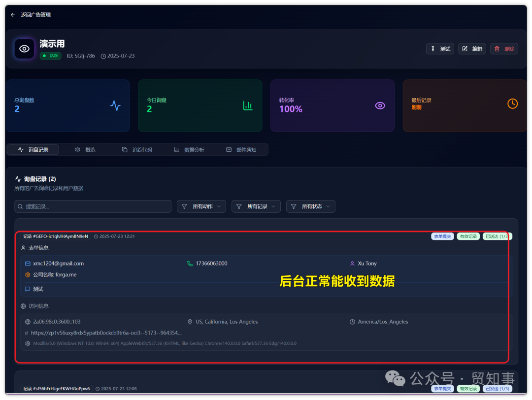Click the mail icon beside xmc1204@gmail.com
This screenshot has width=532, height=400.
27,264
